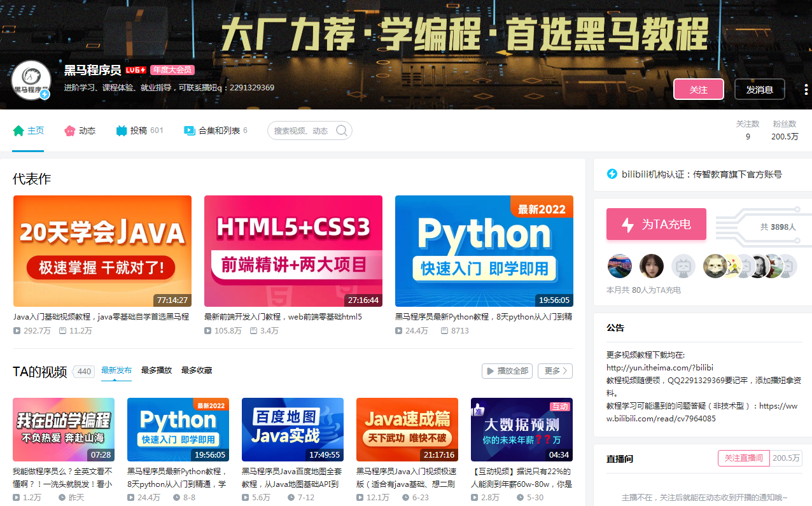Select the 最新发布 sort option
Image resolution: width=812 pixels, height=506 pixels.
click(x=116, y=370)
